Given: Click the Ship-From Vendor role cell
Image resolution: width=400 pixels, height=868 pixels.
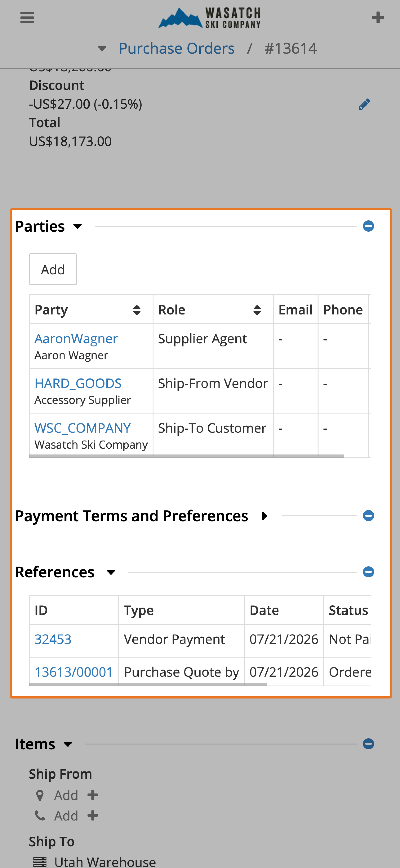Looking at the screenshot, I should pyautogui.click(x=213, y=391).
